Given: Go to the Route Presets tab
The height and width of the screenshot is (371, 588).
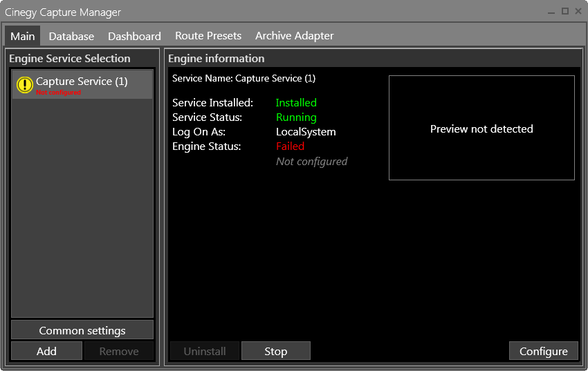Looking at the screenshot, I should [x=208, y=36].
